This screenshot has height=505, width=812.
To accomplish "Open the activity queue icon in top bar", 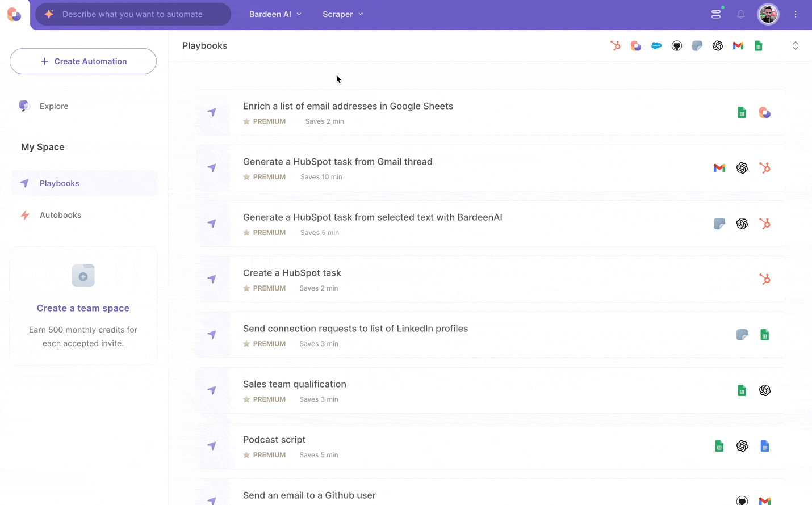I will 717,14.
